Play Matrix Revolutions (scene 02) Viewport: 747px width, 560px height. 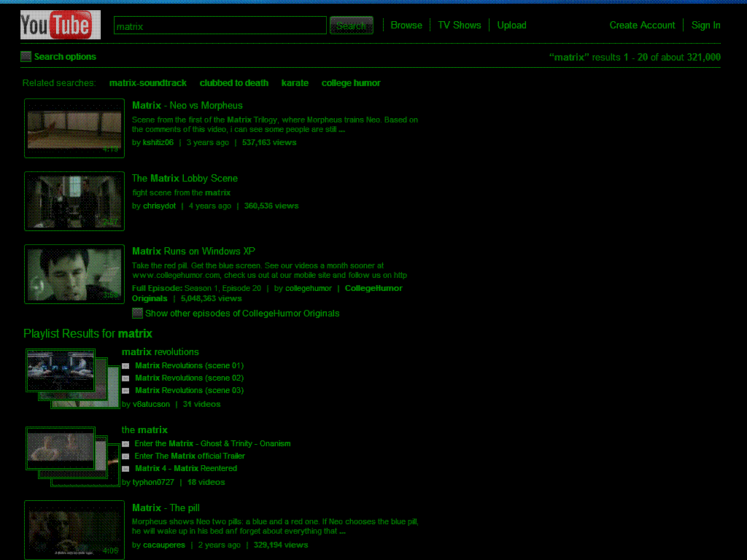(x=189, y=378)
